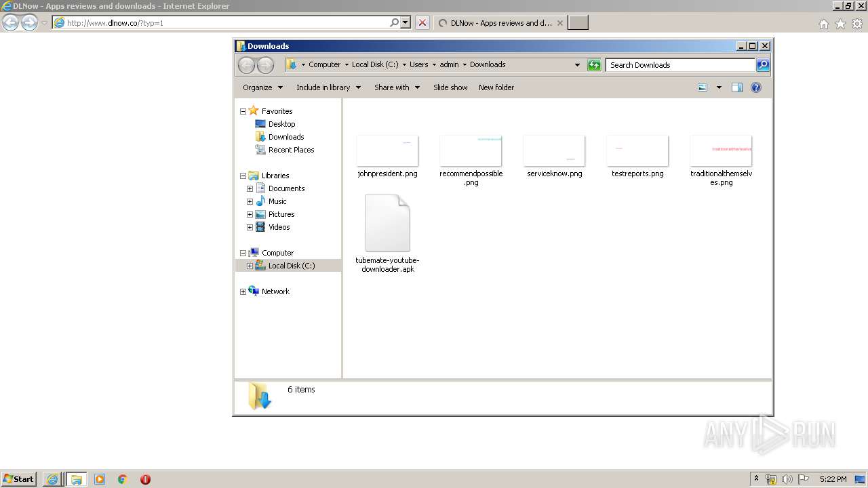Collapse the Computer tree node
868x488 pixels.
(x=243, y=253)
